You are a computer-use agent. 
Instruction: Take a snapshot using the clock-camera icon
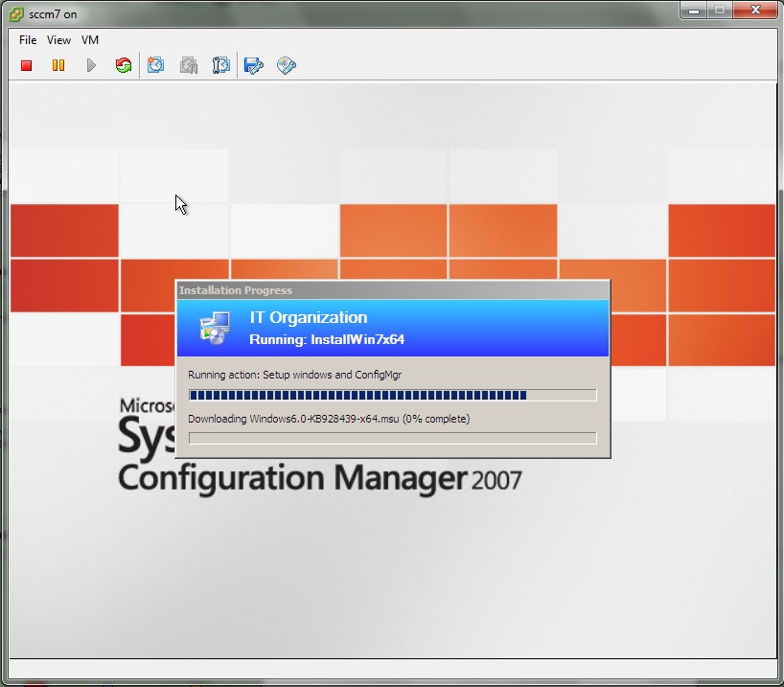156,65
